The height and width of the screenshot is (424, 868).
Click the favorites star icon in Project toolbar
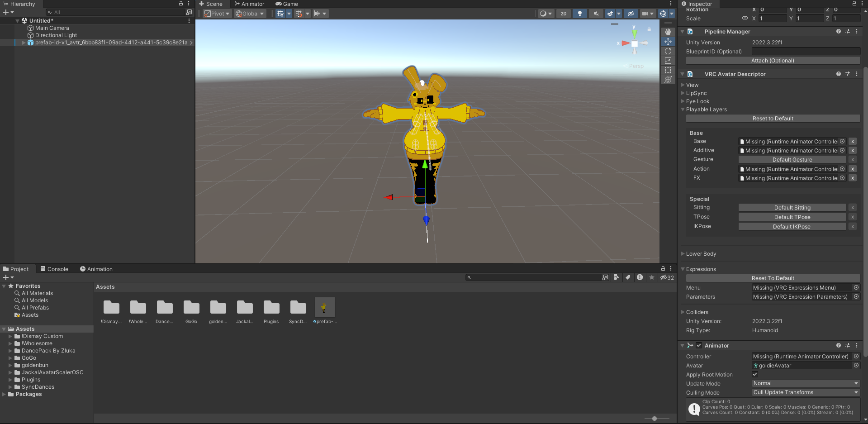click(651, 277)
